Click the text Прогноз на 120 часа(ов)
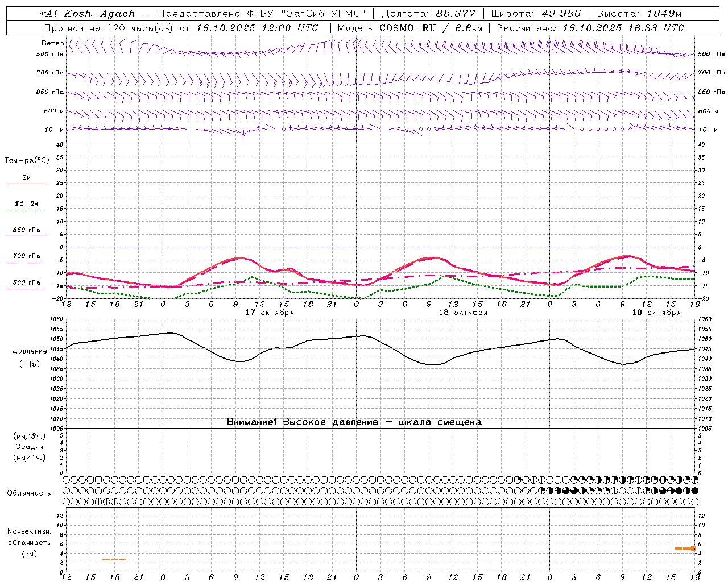Image resolution: width=728 pixels, height=582 pixels. pyautogui.click(x=109, y=28)
